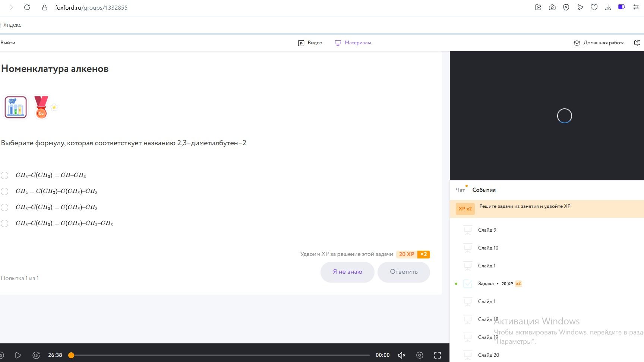This screenshot has height=362, width=644.
Task: Open the browser easy setup menu icon
Action: click(636, 7)
